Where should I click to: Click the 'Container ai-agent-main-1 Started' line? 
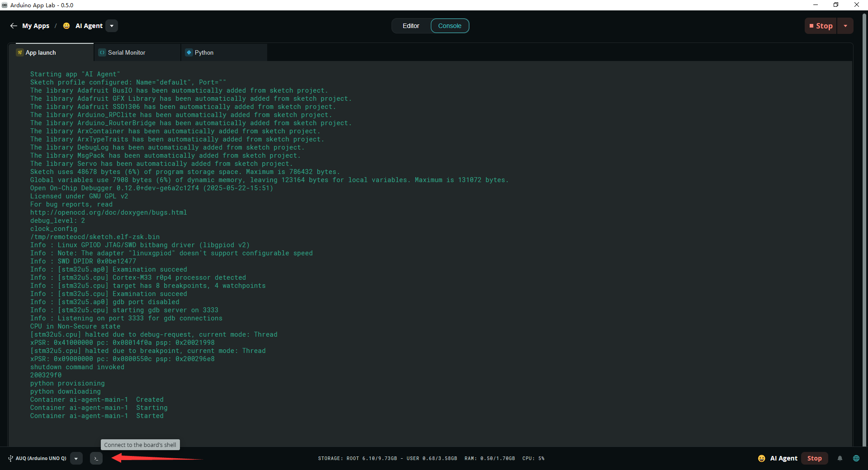[97, 416]
